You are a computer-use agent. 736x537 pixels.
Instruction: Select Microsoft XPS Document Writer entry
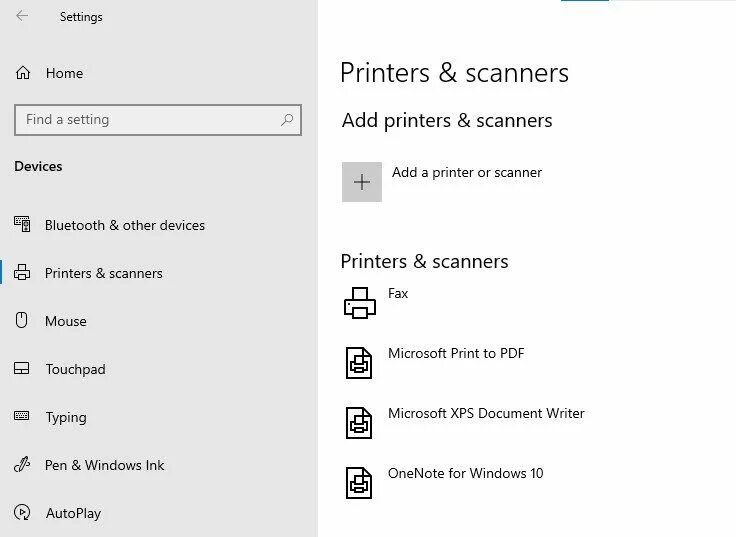(x=486, y=413)
